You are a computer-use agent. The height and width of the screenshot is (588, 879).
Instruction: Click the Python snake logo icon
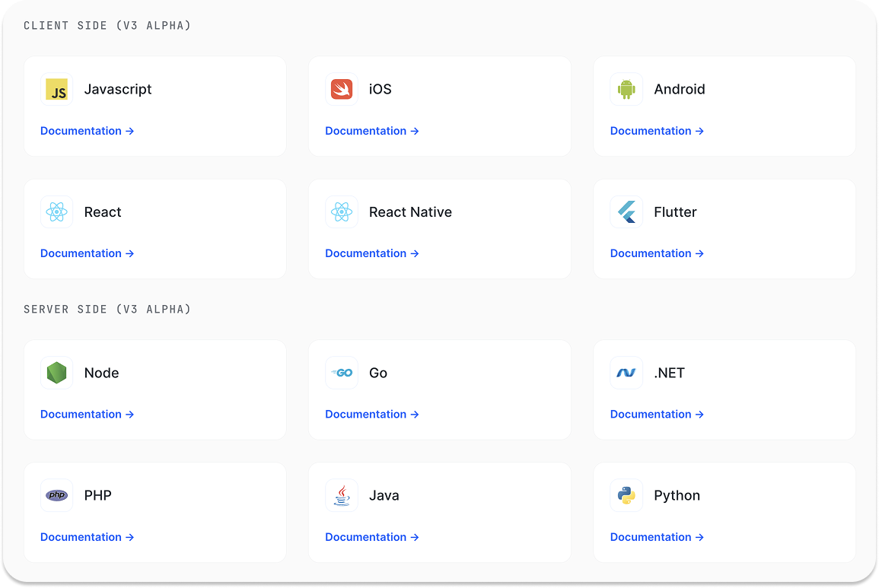[626, 496]
